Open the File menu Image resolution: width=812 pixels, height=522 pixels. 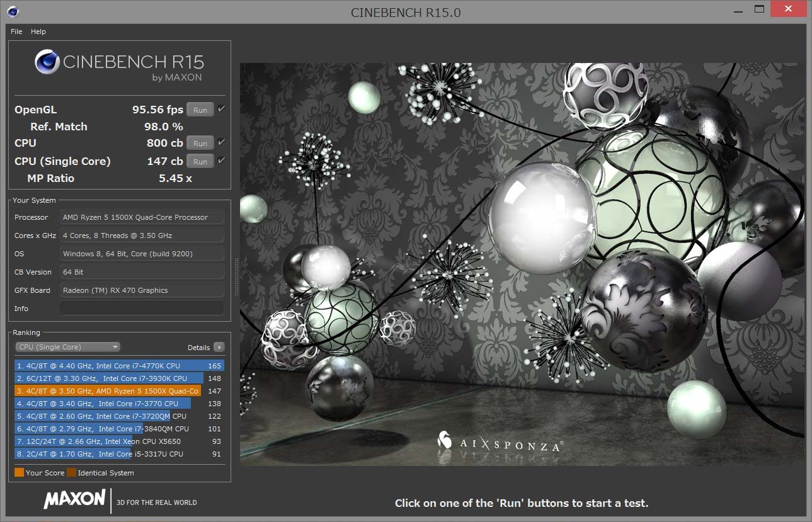pos(16,31)
